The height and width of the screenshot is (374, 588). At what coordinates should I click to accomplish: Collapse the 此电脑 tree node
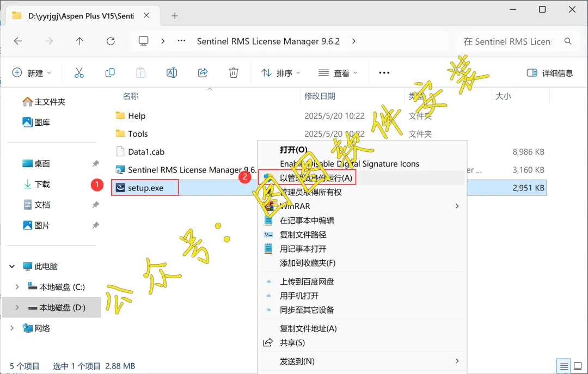click(x=12, y=266)
